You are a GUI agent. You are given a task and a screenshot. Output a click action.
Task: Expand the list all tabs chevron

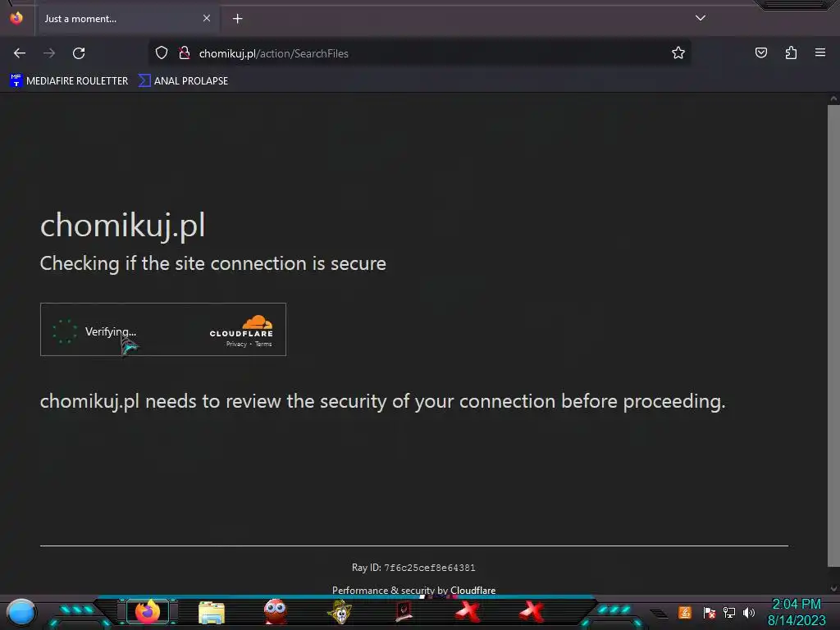coord(701,18)
